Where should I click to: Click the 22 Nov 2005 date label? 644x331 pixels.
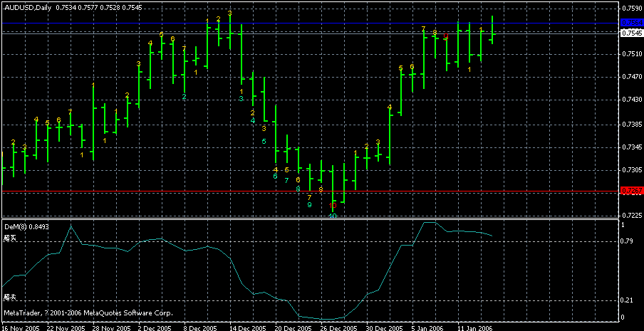pyautogui.click(x=65, y=327)
